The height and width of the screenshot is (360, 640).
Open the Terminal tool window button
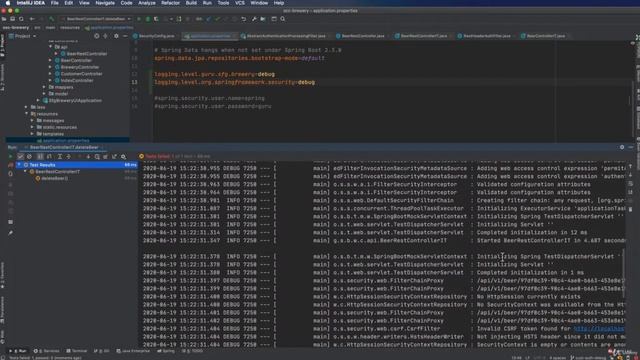tap(76, 351)
